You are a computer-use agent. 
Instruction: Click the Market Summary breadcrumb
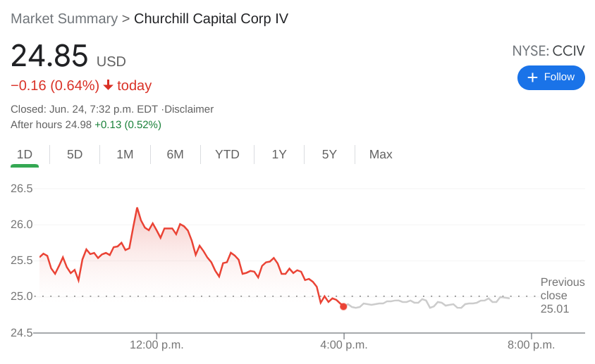click(64, 19)
